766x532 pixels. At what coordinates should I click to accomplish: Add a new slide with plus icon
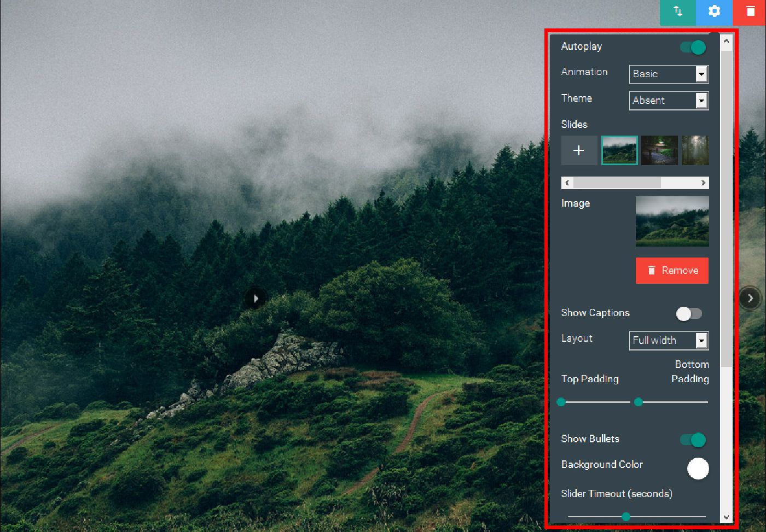pyautogui.click(x=579, y=150)
